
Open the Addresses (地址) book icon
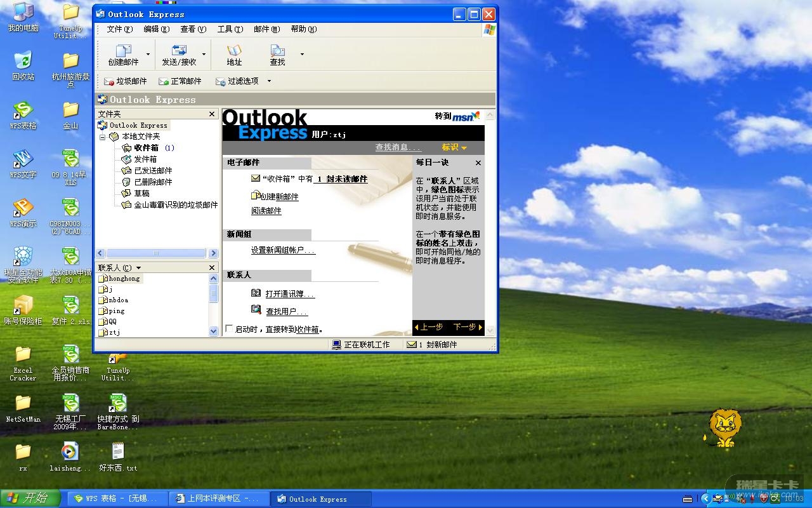[x=234, y=51]
